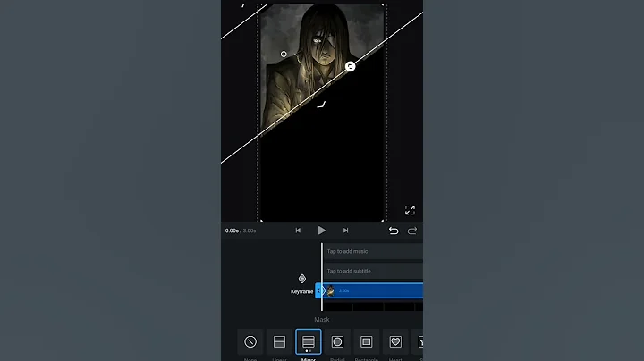Jump to the previous frame marker
The width and height of the screenshot is (644, 361).
point(298,231)
